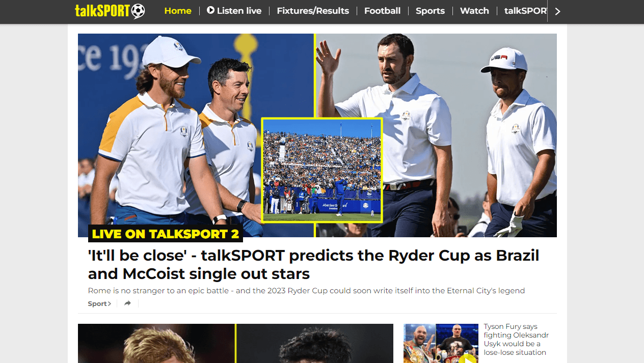
Task: Click the talkSPORT logo
Action: coord(110,11)
